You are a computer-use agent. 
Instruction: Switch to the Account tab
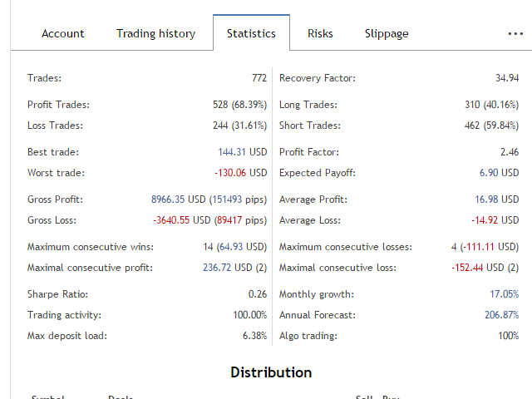tap(63, 34)
